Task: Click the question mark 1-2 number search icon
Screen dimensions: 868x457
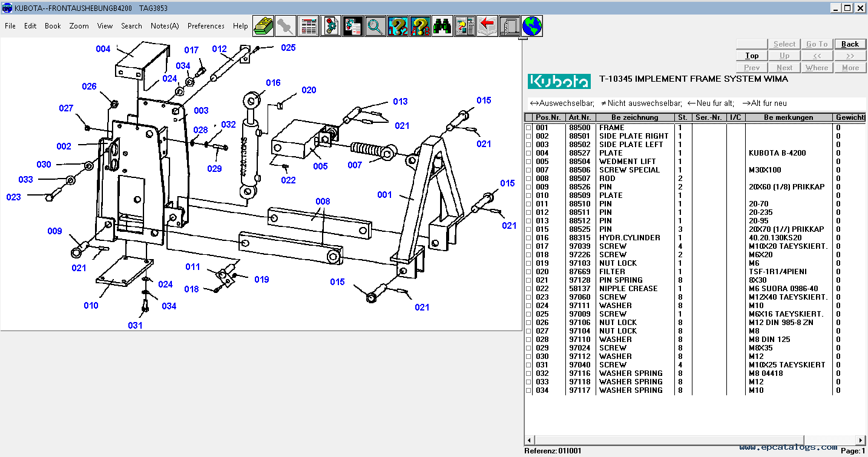Action: tap(397, 26)
